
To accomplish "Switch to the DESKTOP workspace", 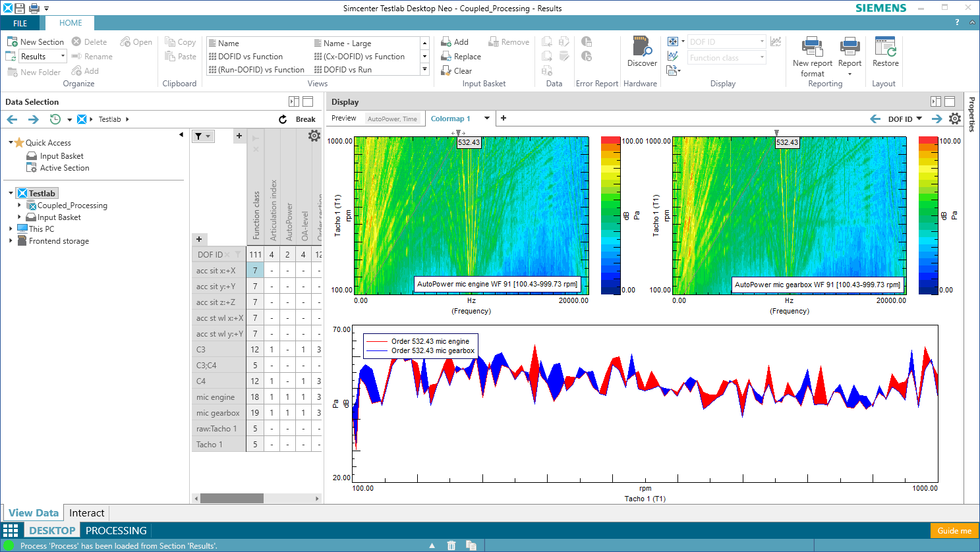I will (x=52, y=530).
